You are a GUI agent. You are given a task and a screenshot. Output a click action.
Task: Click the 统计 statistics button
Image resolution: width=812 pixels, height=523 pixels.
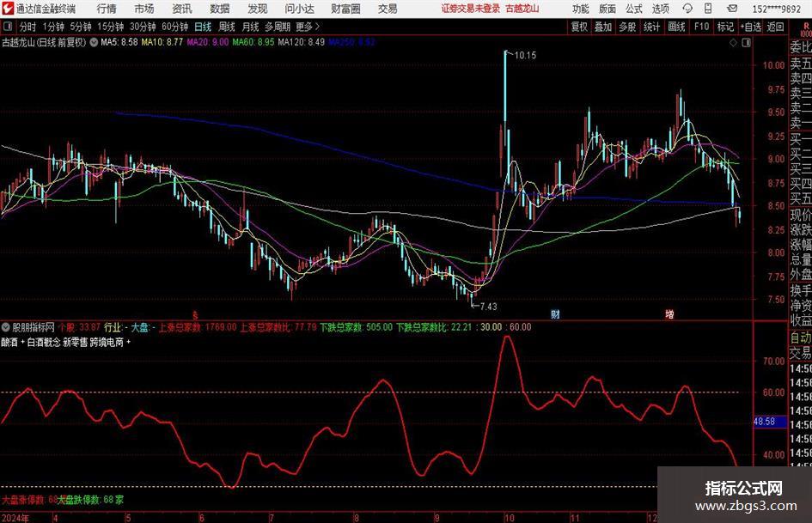(x=651, y=27)
